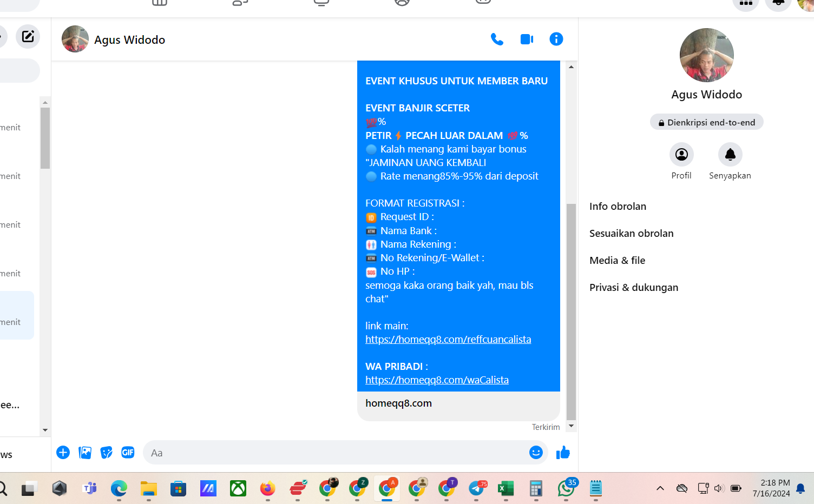The width and height of the screenshot is (814, 504).
Task: Click the 'Nama Rekening :' line
Action: 418,244
